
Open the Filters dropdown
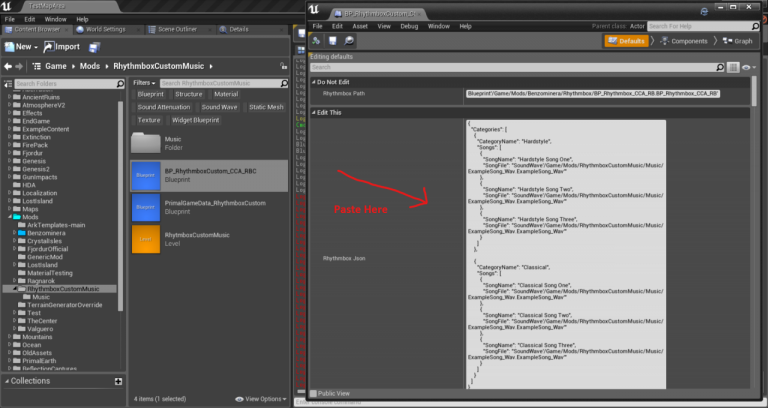tap(144, 82)
